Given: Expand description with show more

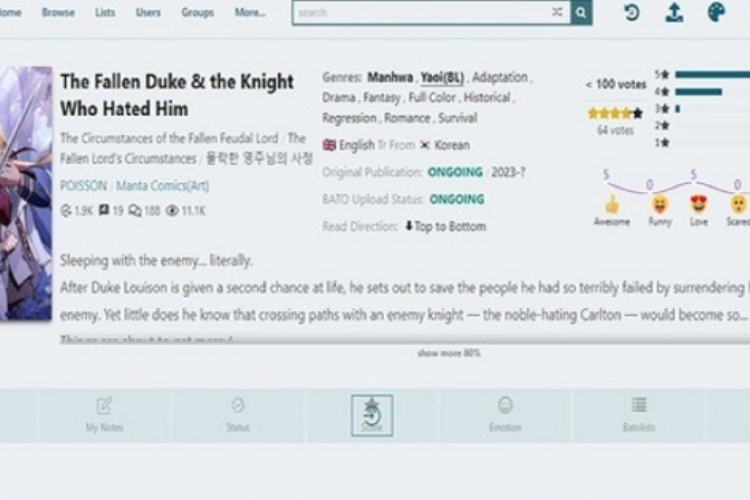Looking at the screenshot, I should point(449,353).
